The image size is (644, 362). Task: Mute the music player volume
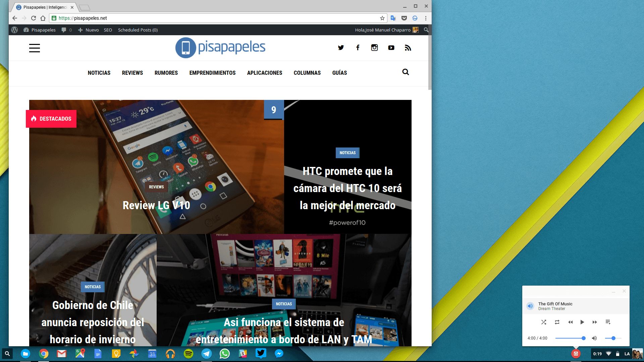[594, 338]
